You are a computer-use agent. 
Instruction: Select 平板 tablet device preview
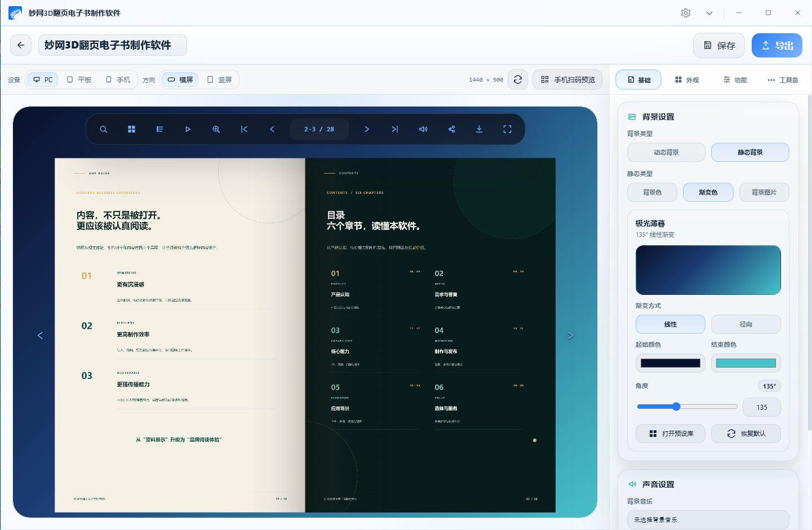[x=79, y=79]
